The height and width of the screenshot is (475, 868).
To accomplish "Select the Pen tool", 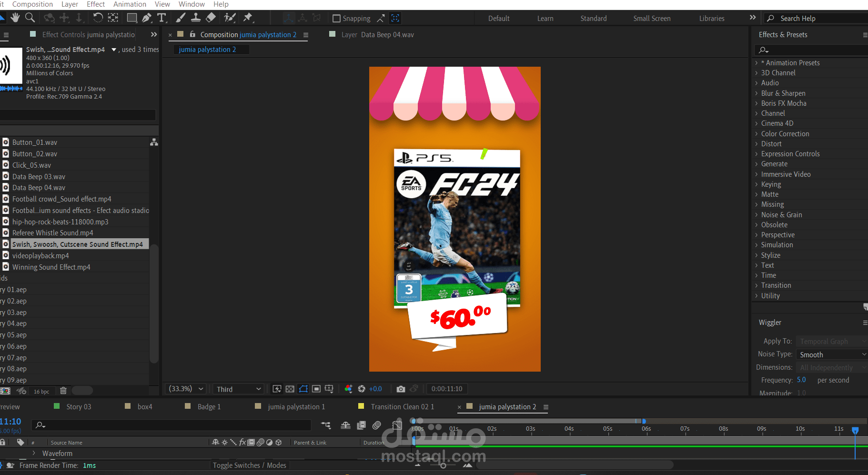I will click(x=147, y=18).
